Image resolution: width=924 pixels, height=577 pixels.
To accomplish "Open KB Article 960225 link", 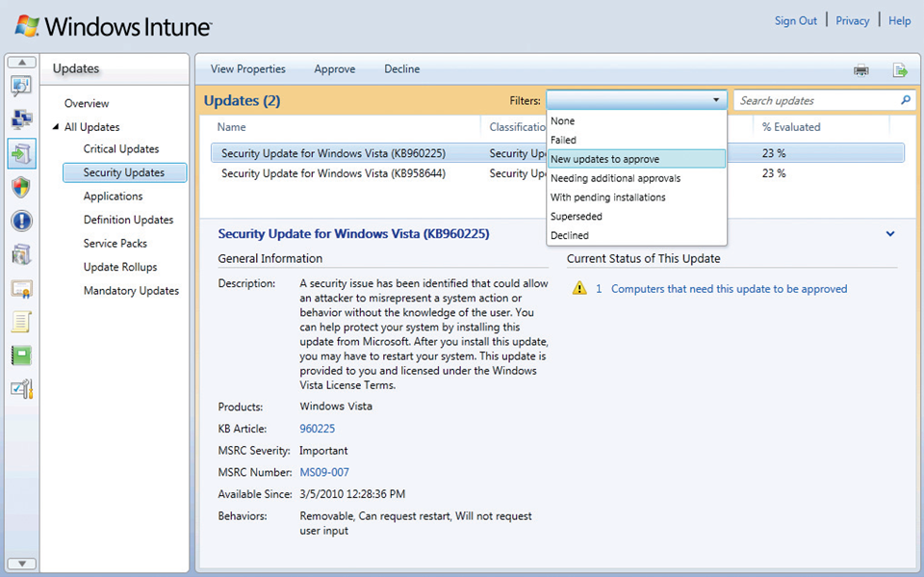I will click(x=317, y=429).
